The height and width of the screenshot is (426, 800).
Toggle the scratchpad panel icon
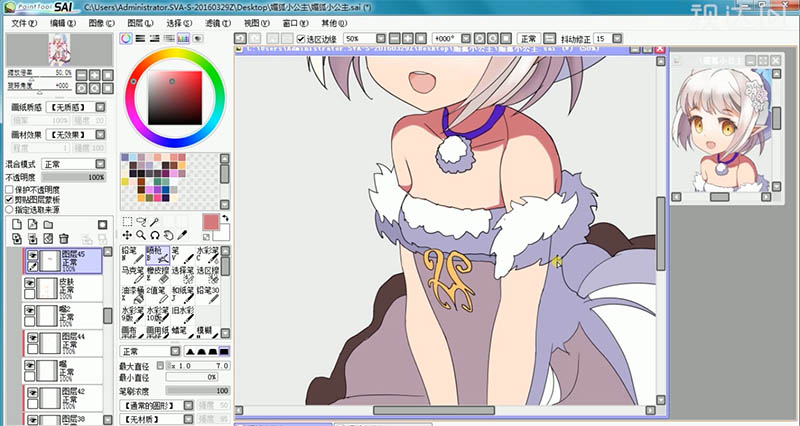pyautogui.click(x=197, y=39)
